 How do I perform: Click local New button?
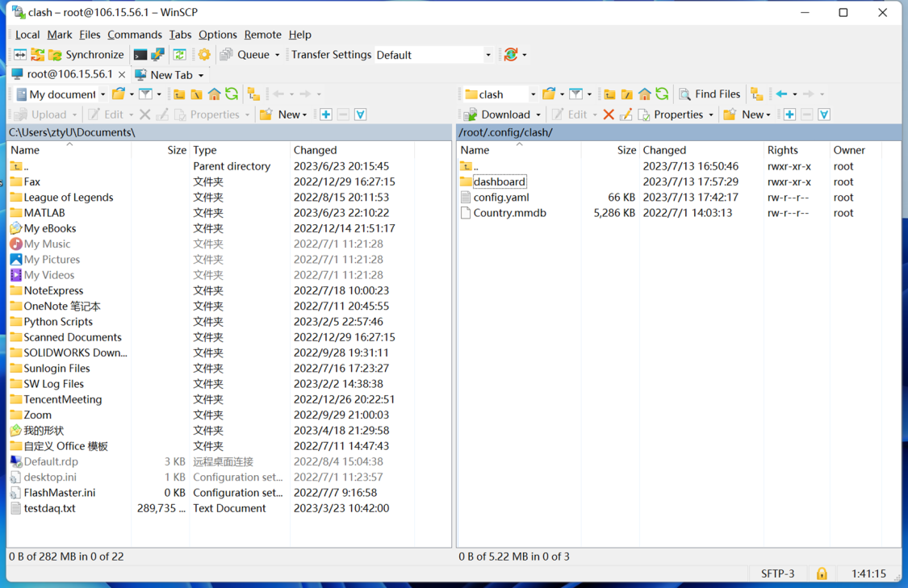pyautogui.click(x=284, y=115)
